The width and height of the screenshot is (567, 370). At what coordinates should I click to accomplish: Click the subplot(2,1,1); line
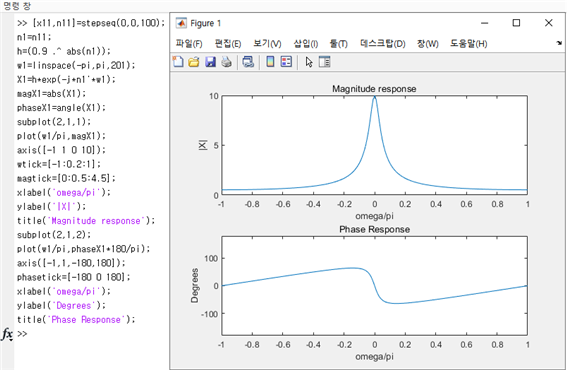click(x=54, y=122)
